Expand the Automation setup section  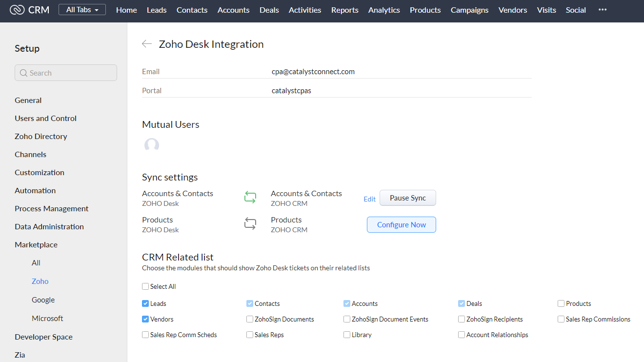(35, 190)
